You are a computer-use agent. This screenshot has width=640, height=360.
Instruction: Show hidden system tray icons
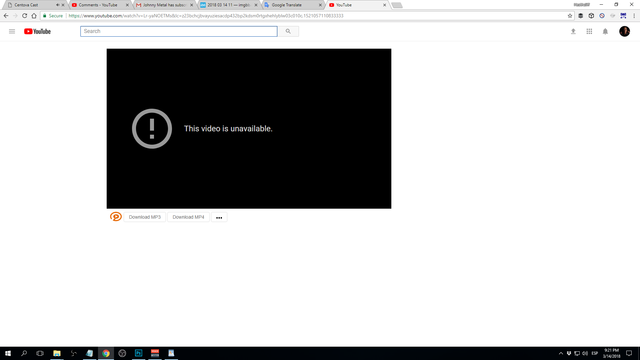(x=560, y=353)
